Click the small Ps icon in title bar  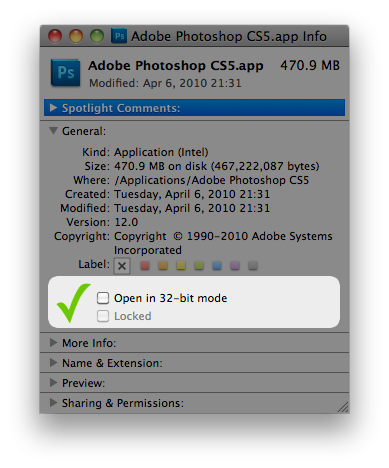(119, 36)
